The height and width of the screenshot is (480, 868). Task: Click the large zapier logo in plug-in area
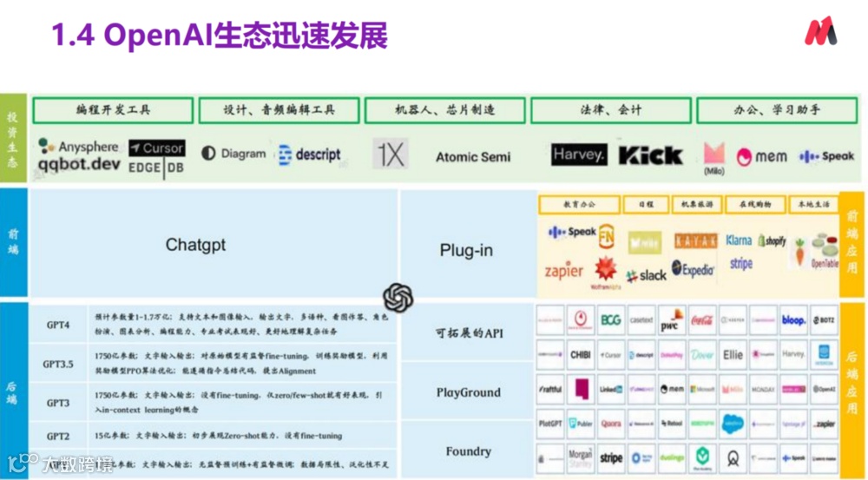click(x=563, y=271)
